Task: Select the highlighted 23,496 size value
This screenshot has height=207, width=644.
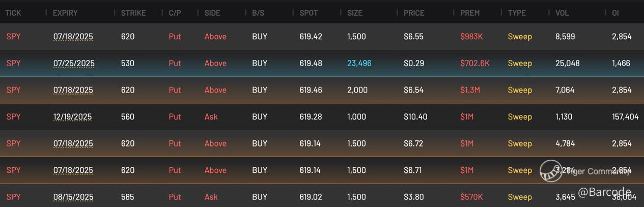Action: [x=359, y=64]
